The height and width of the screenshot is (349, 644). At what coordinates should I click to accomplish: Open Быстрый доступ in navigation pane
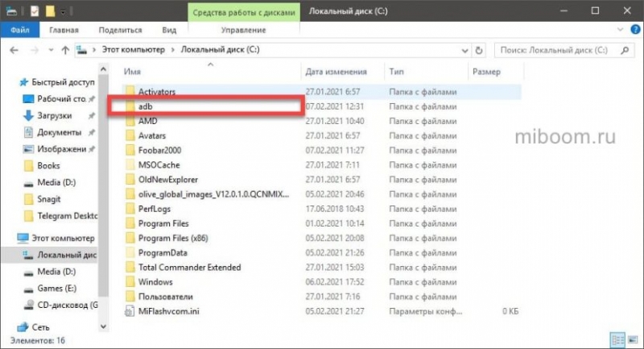point(63,82)
